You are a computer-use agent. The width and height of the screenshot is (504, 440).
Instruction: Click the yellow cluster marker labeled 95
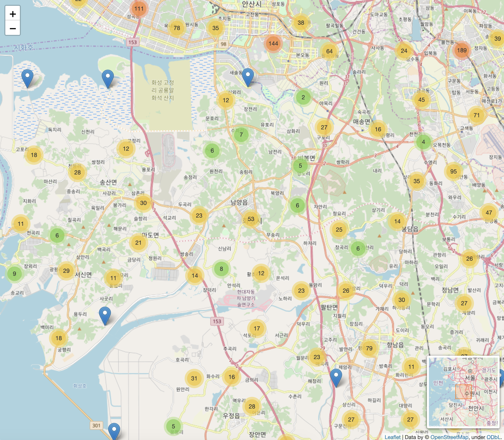(x=453, y=171)
